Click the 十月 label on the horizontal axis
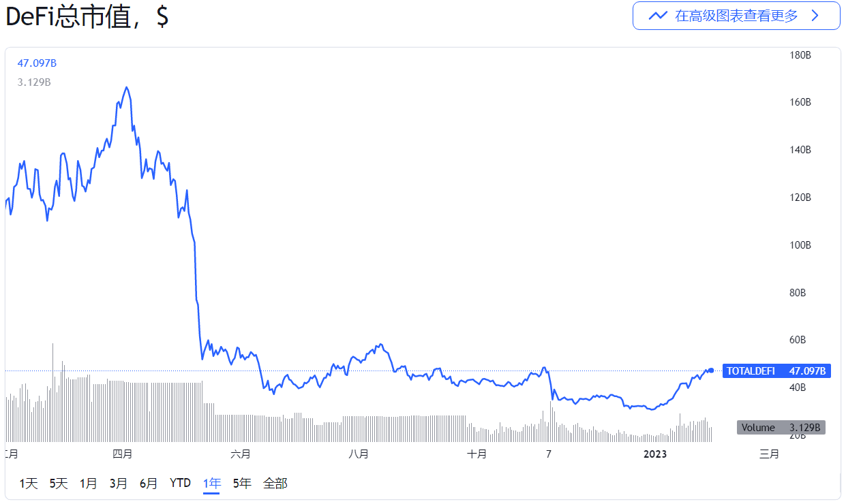This screenshot has width=846, height=504. point(477,454)
